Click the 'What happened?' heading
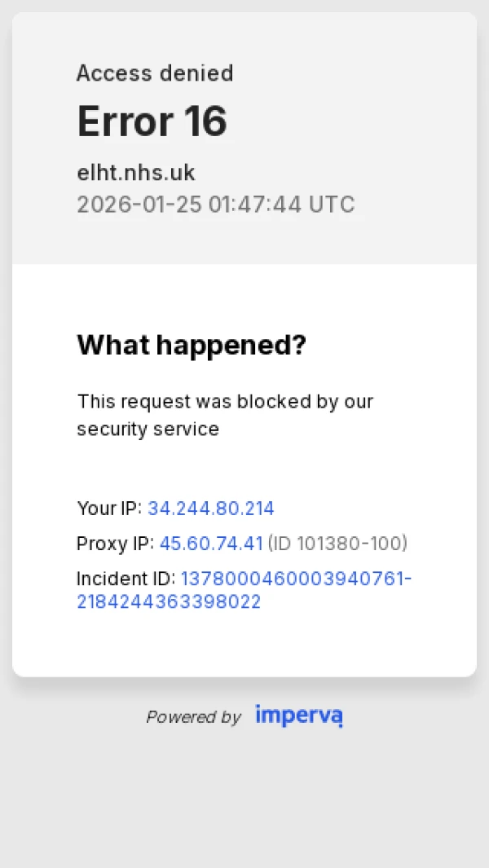489x868 pixels. [x=192, y=345]
